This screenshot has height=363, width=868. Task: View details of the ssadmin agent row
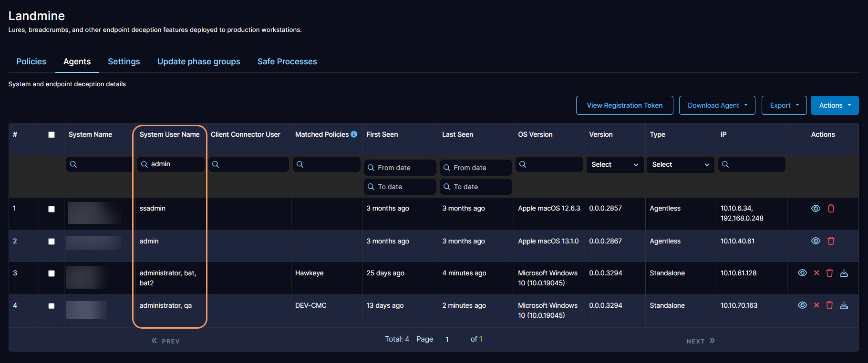(816, 209)
